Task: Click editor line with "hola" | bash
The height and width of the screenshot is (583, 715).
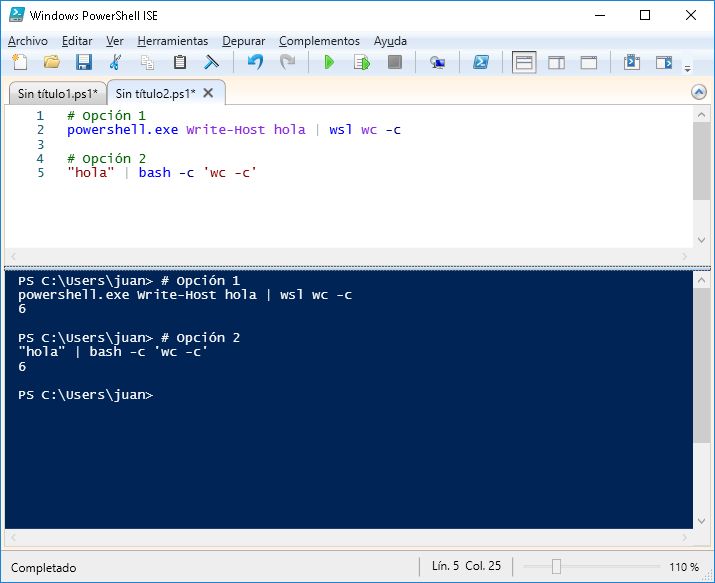Action: 162,172
